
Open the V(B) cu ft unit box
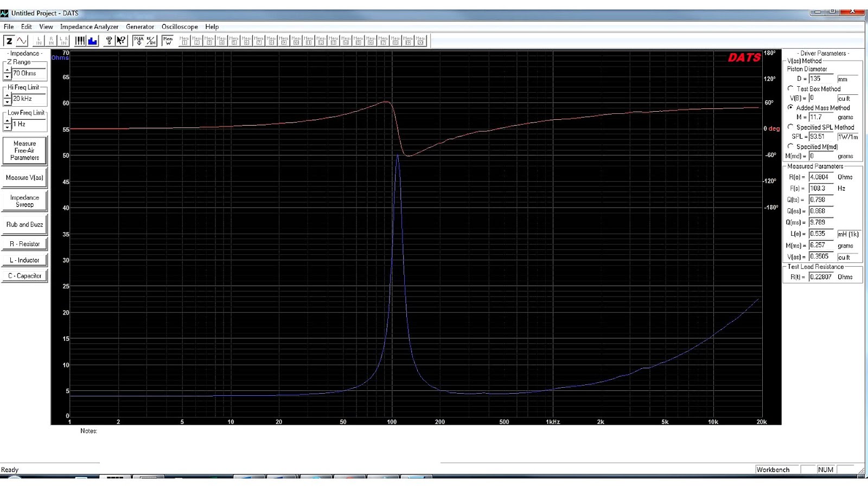click(848, 98)
